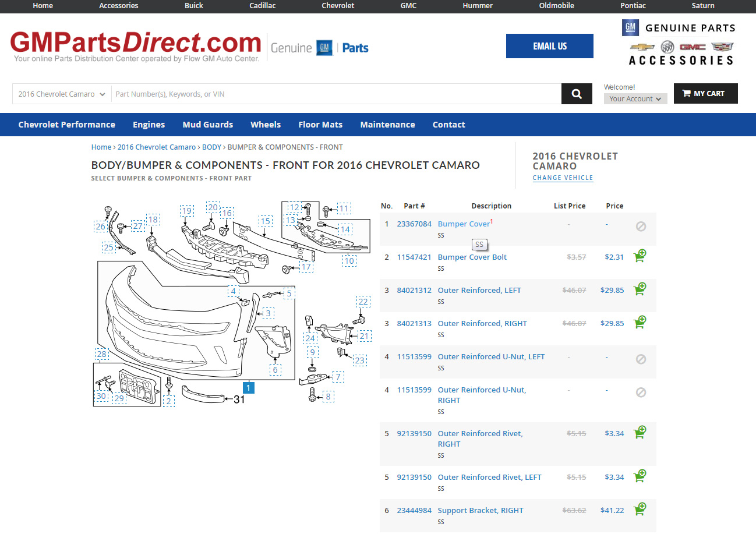Select diagram callout number 18

click(x=153, y=220)
